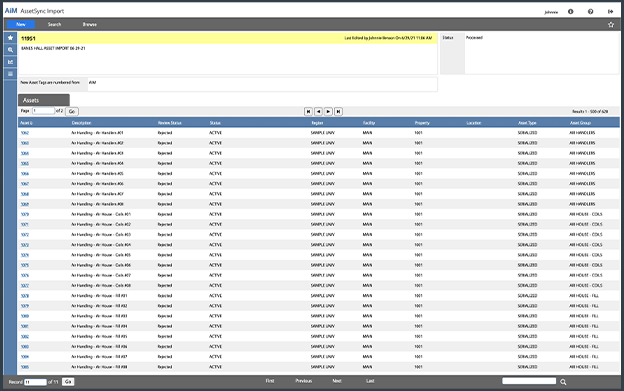Jump to last page of Assets grid
The height and width of the screenshot is (391, 624).
(338, 112)
